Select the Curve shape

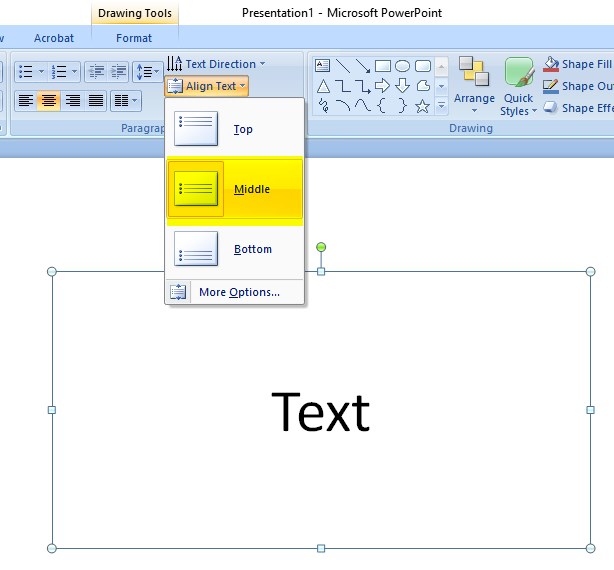point(363,106)
